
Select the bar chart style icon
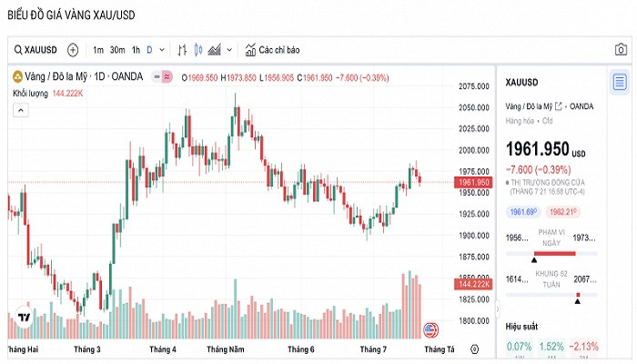[x=182, y=50]
